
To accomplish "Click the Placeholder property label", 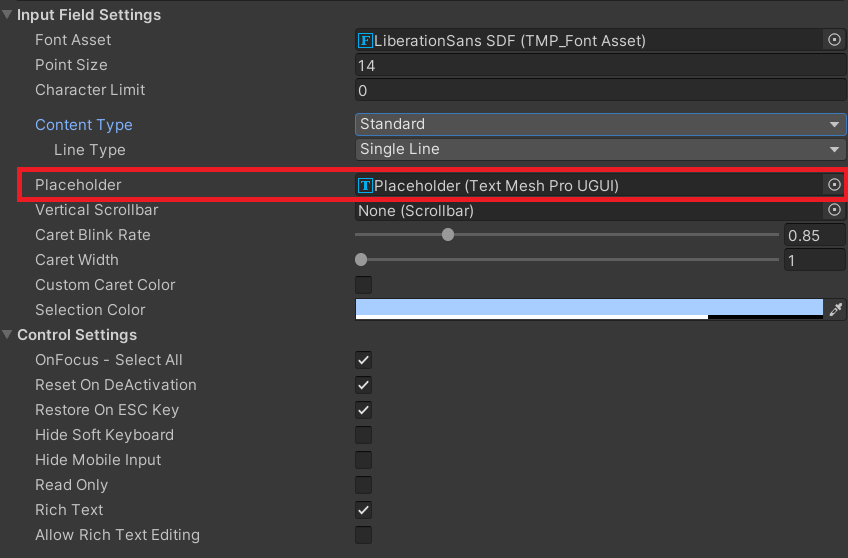I will click(x=78, y=185).
